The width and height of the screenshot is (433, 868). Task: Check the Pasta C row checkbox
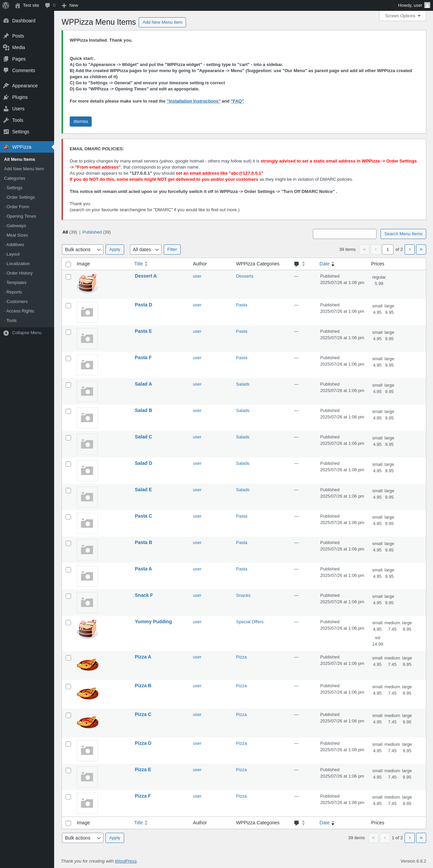(68, 517)
